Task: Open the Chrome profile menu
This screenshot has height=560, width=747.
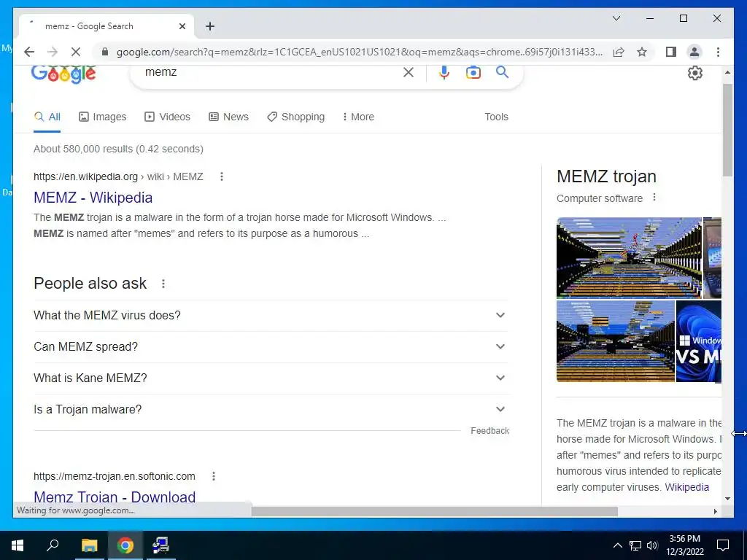Action: (694, 52)
